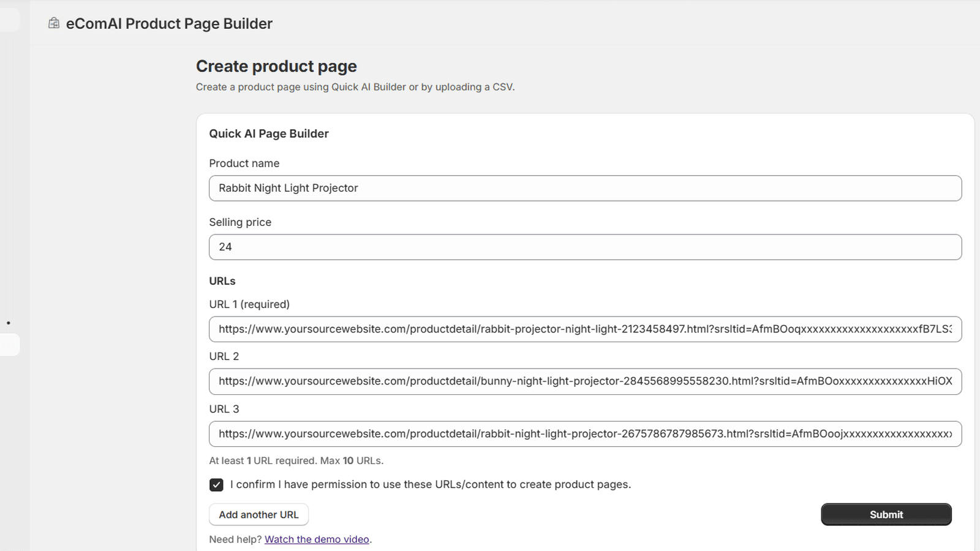Screen dimensions: 980x551
Task: Click the eComAI Product Page Builder title
Action: (x=169, y=23)
